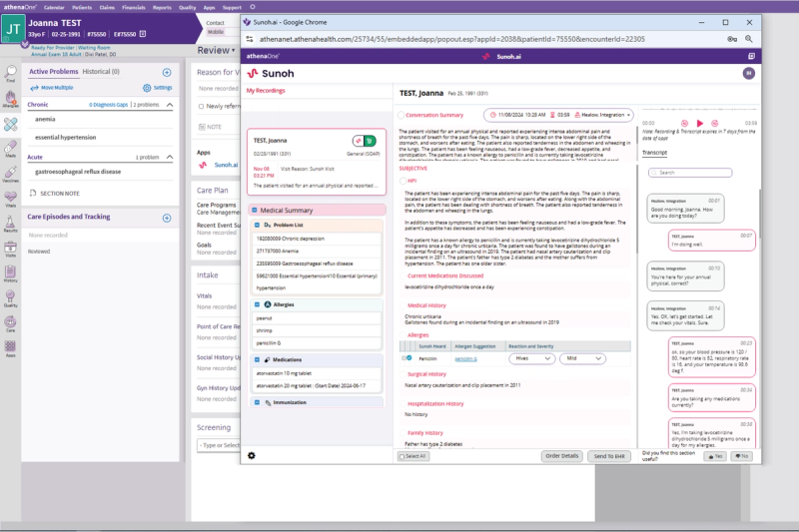This screenshot has width=799, height=532.
Task: Open the Care sidebar icon
Action: (11, 323)
